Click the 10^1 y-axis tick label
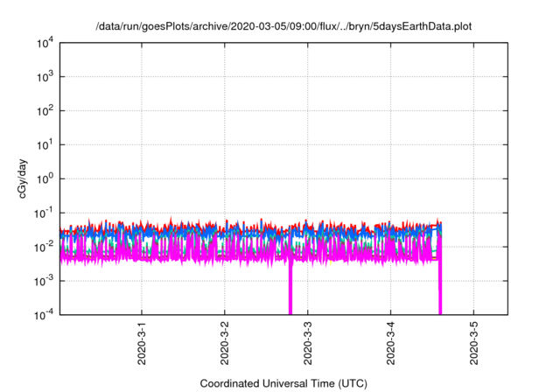This screenshot has width=560, height=392. pos(45,145)
